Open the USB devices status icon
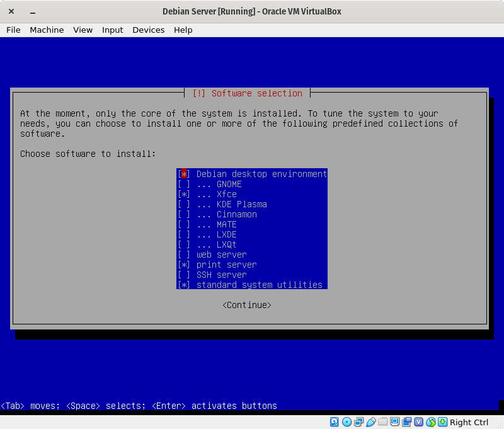This screenshot has width=504, height=429. click(x=370, y=422)
